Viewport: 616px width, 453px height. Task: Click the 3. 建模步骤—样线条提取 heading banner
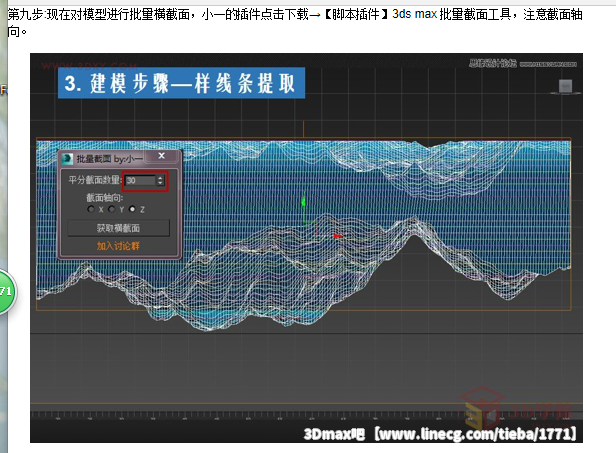click(182, 83)
